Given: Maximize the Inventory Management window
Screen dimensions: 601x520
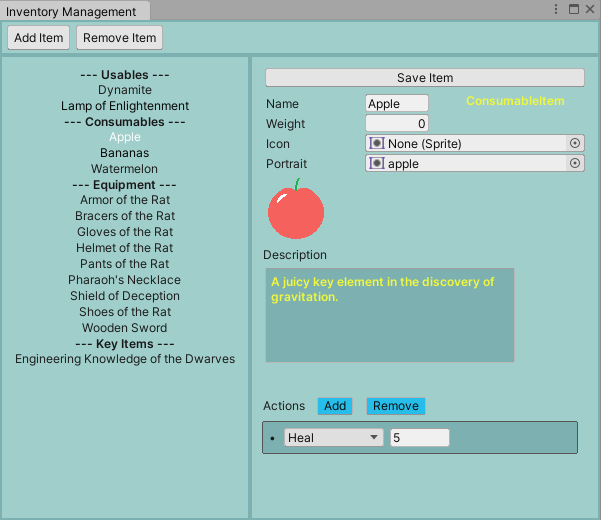Looking at the screenshot, I should [x=573, y=9].
